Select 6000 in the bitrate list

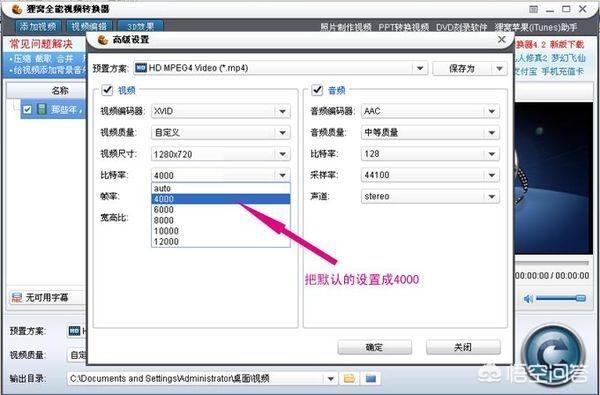click(x=221, y=210)
